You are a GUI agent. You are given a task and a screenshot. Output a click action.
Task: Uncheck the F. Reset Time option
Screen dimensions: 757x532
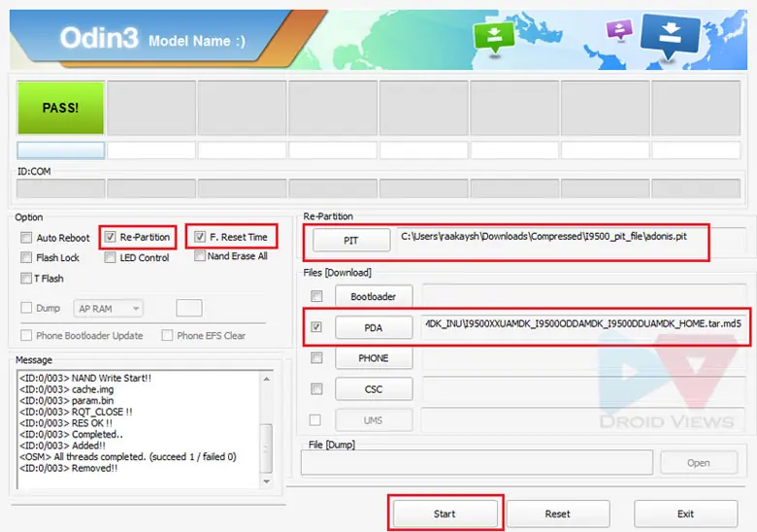(x=199, y=237)
